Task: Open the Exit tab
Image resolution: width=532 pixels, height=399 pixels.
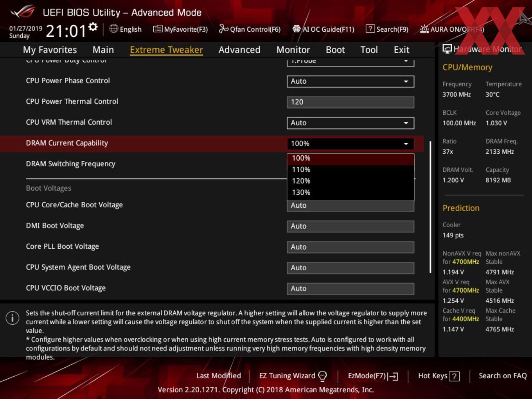Action: (401, 50)
